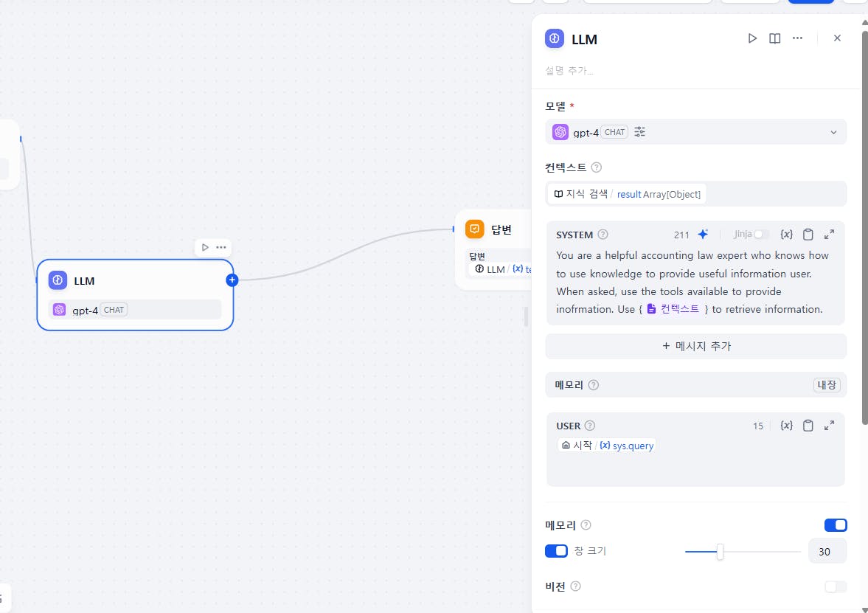The image size is (868, 613).
Task: Open the 컨텍스트 variable selector
Action: [x=695, y=194]
